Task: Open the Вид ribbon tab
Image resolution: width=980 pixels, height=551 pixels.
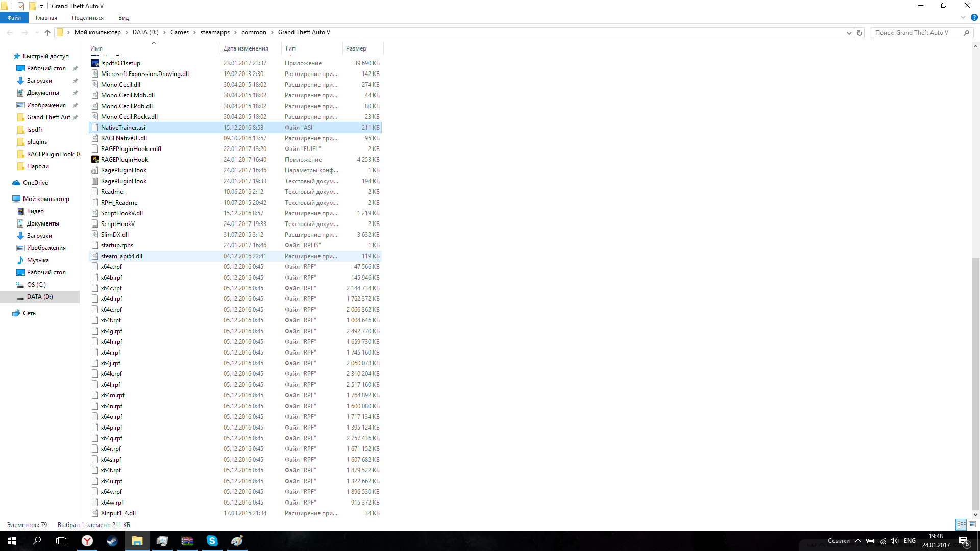Action: click(124, 18)
